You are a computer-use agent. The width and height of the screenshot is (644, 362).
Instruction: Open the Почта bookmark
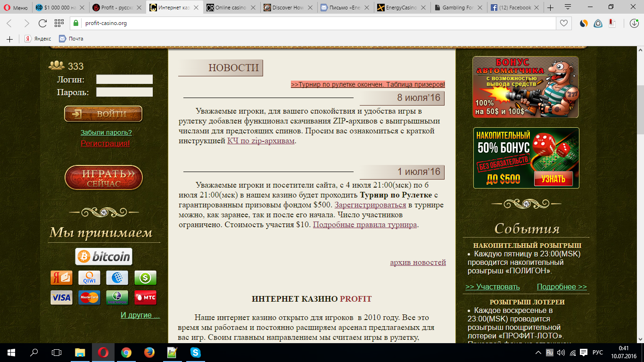[71, 39]
